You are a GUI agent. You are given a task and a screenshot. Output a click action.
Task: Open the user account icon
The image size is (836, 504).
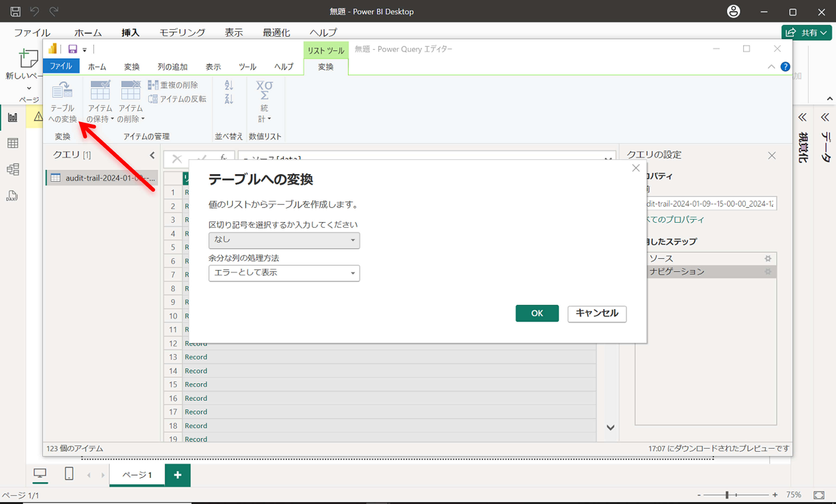(x=733, y=11)
